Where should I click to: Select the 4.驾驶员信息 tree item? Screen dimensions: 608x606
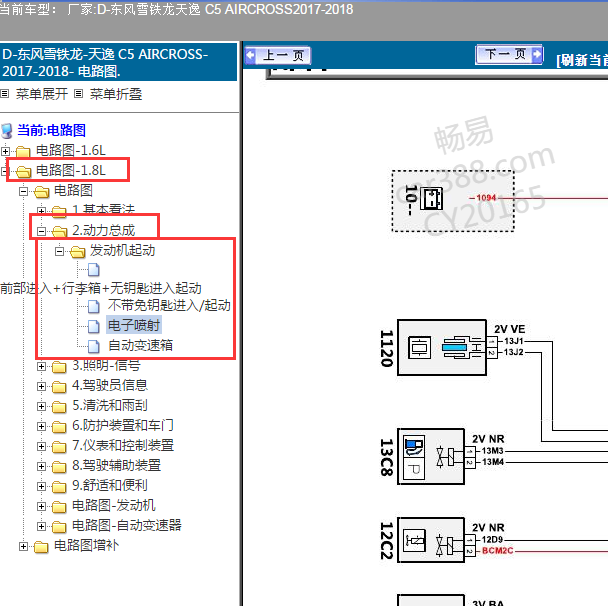click(110, 385)
